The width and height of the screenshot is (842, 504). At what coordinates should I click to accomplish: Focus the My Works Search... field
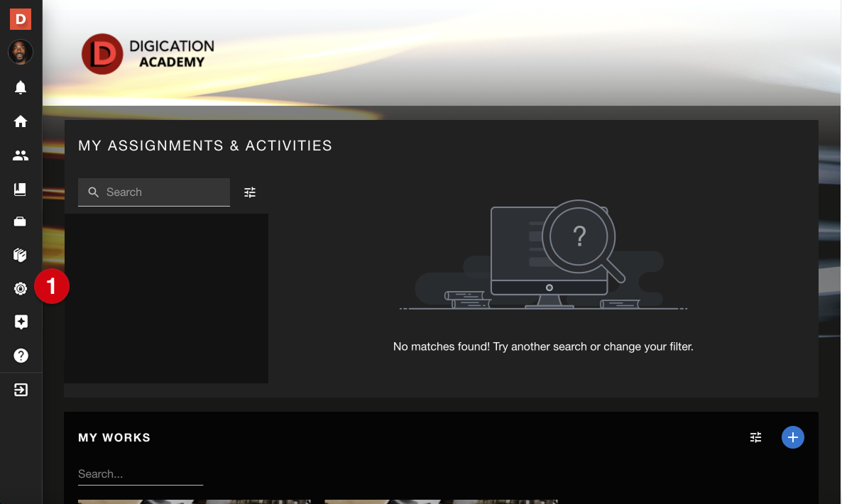tap(141, 474)
